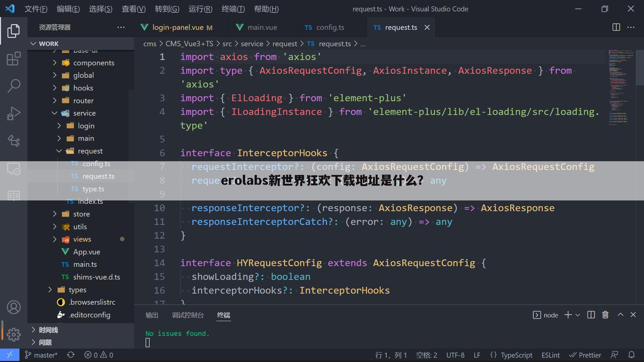The image size is (644, 362).
Task: Close the request.ts tab
Action: tap(427, 27)
